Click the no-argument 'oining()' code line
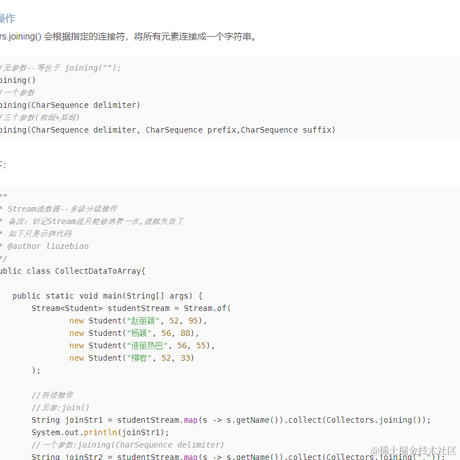The image size is (460, 460). click(x=18, y=80)
